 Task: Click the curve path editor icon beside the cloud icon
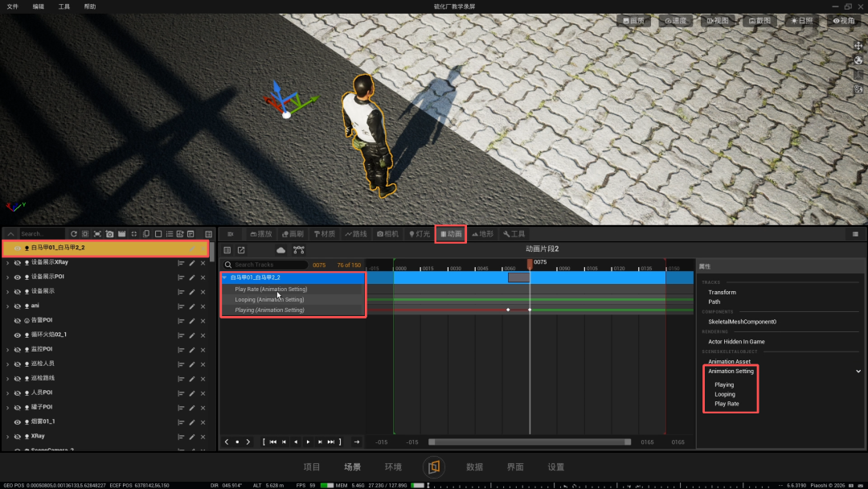pos(299,250)
